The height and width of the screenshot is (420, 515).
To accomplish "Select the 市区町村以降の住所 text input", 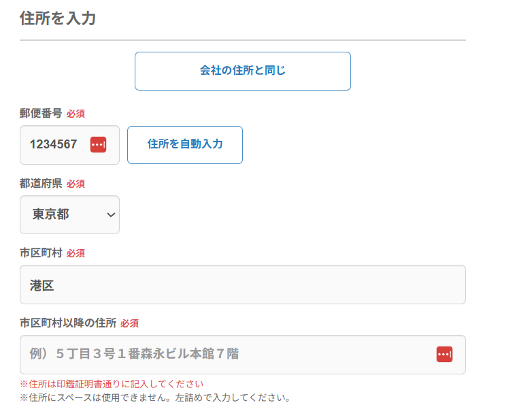I will pos(225,354).
